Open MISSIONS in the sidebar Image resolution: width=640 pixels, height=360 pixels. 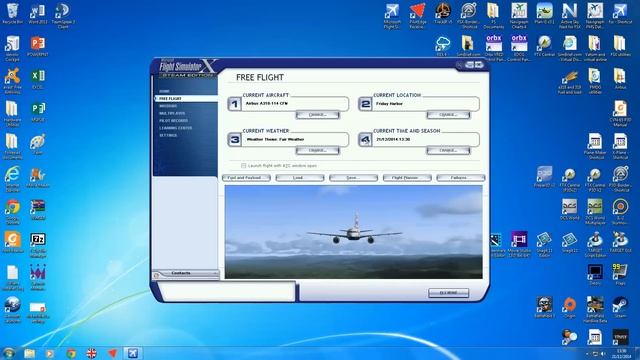[168, 106]
